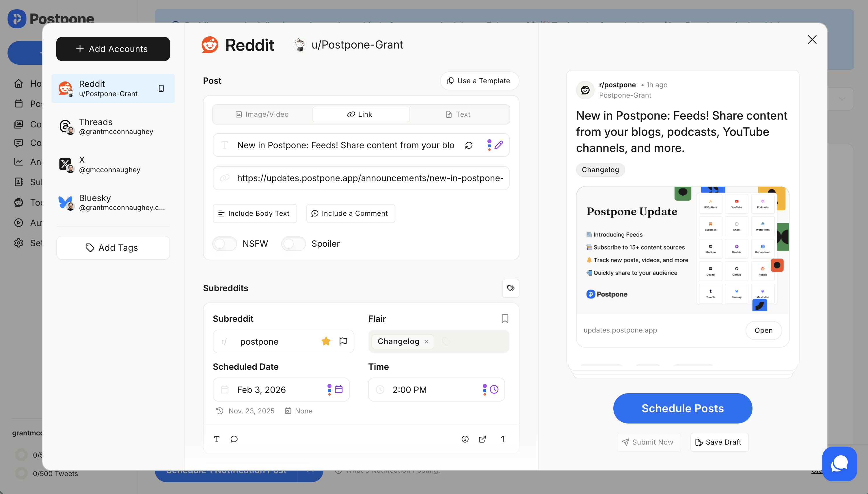
Task: Switch to the Text post tab
Action: coord(459,114)
